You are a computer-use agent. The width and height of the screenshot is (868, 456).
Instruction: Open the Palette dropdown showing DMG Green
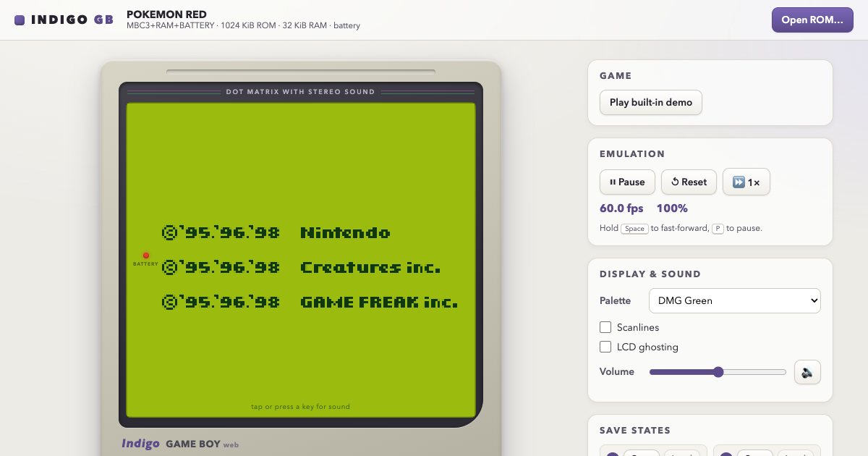pyautogui.click(x=735, y=300)
